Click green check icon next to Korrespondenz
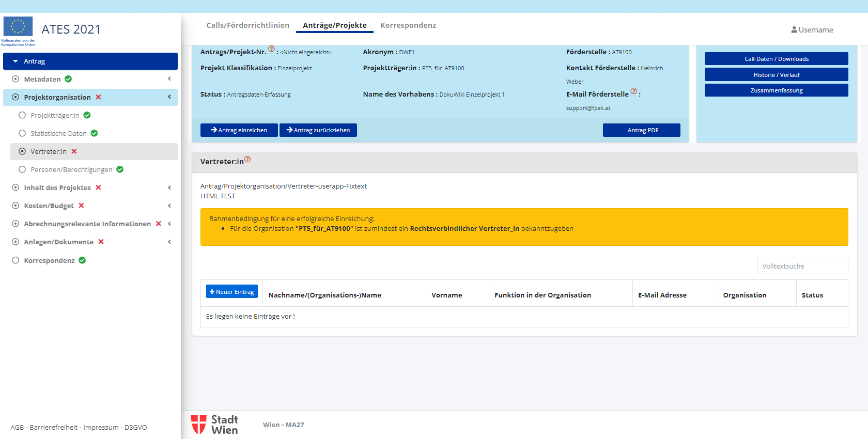The image size is (868, 439). (x=82, y=260)
